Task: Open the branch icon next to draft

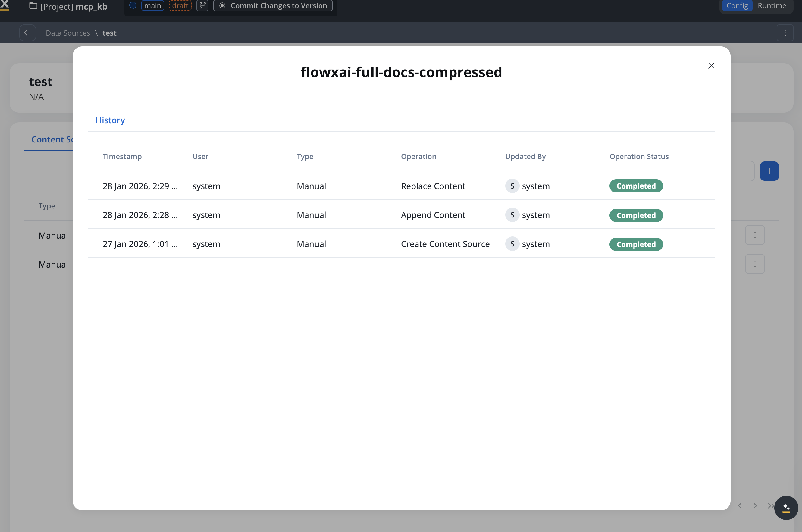Action: [x=202, y=5]
